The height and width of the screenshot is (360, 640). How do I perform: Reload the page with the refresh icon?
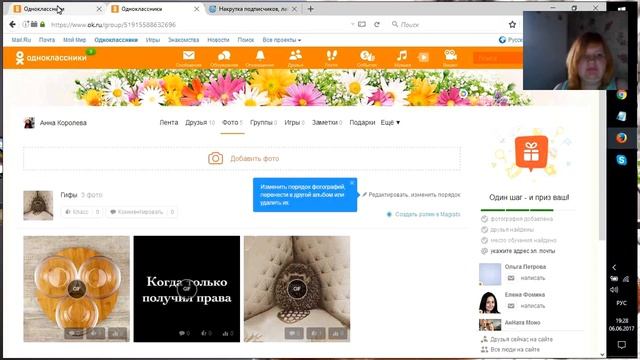click(377, 24)
